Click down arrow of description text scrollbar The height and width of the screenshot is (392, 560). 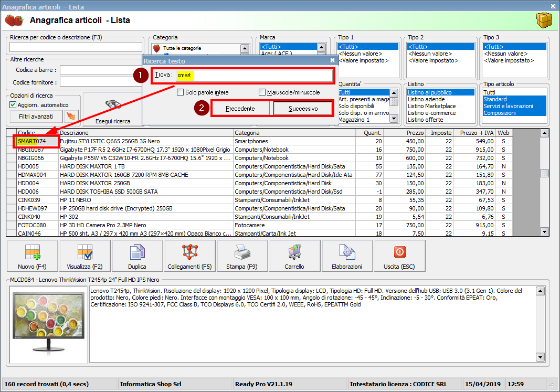point(540,357)
